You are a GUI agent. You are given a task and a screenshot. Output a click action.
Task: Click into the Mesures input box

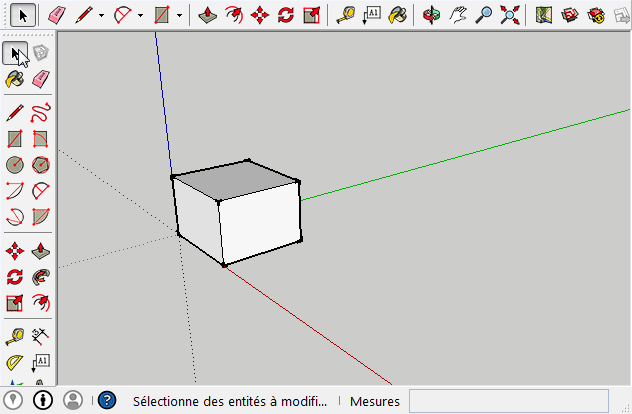point(508,401)
